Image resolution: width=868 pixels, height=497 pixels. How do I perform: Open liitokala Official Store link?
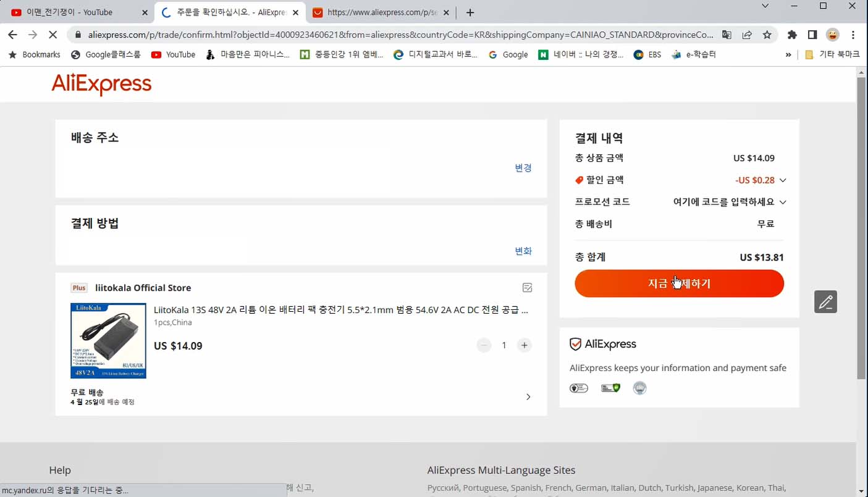[143, 288]
